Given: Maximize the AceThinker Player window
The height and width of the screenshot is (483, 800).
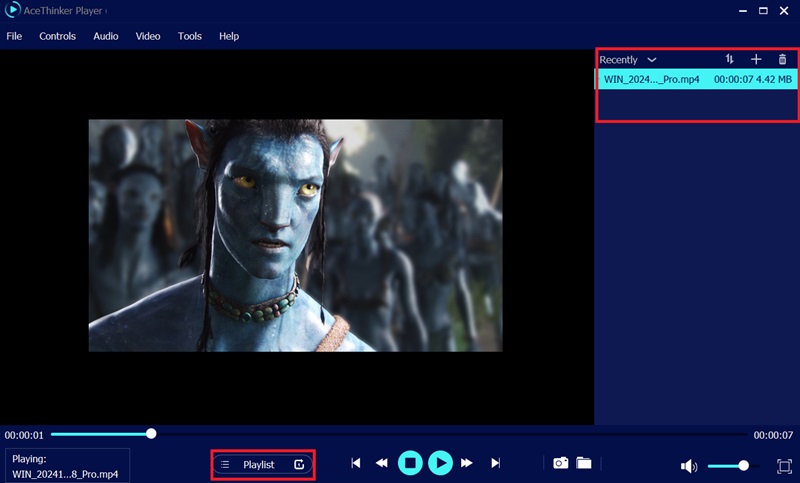Looking at the screenshot, I should point(763,11).
